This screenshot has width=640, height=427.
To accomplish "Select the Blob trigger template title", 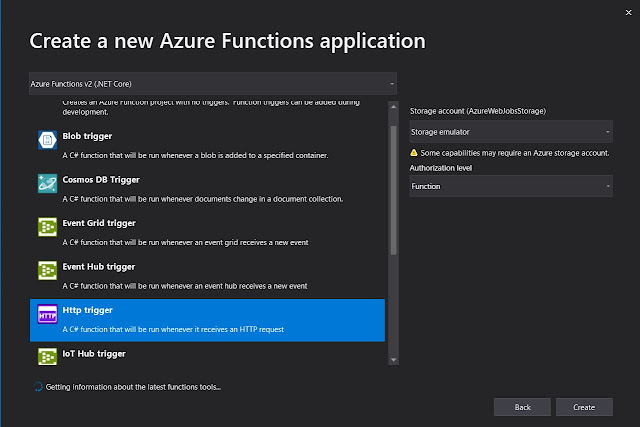I will 87,136.
